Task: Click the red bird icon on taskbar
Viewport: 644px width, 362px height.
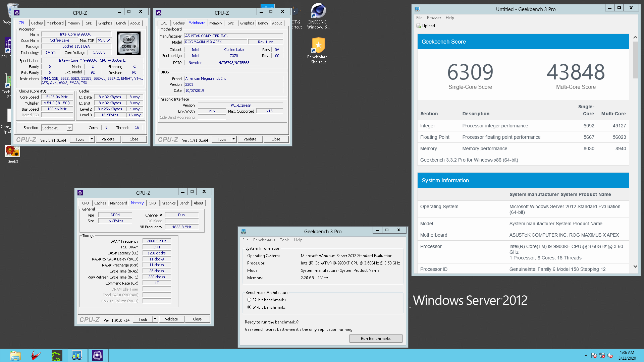Action: click(x=36, y=355)
